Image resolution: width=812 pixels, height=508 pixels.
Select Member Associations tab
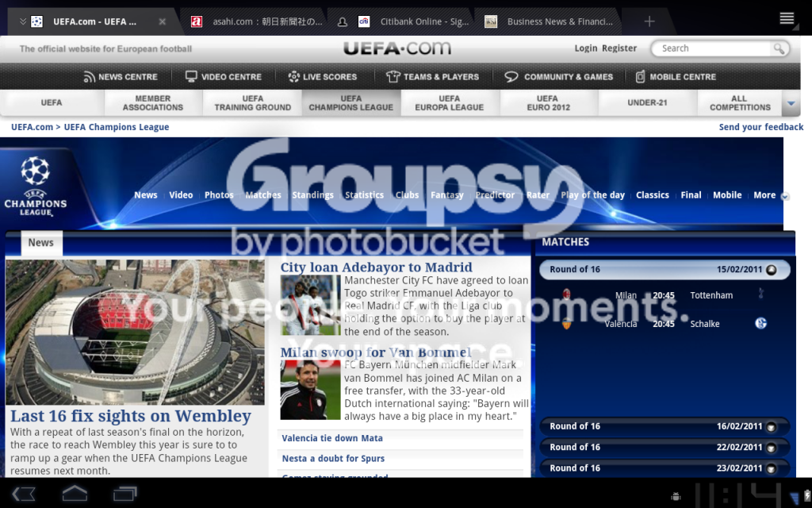point(153,102)
